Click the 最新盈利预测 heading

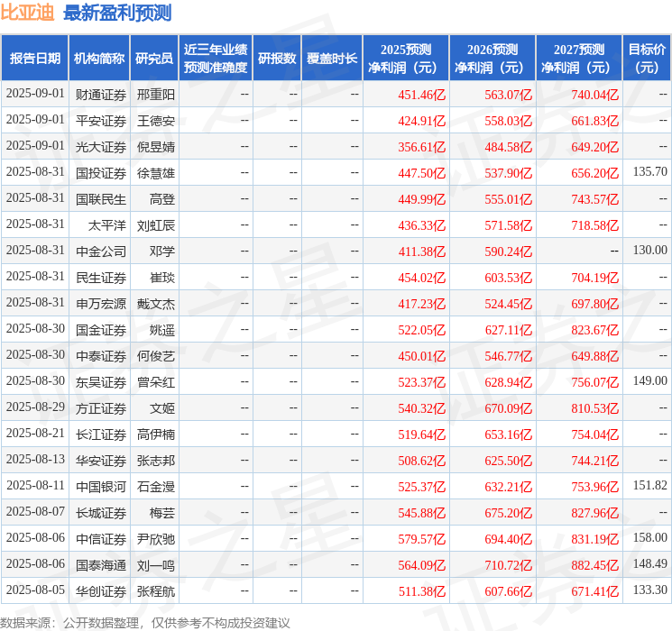point(117,13)
